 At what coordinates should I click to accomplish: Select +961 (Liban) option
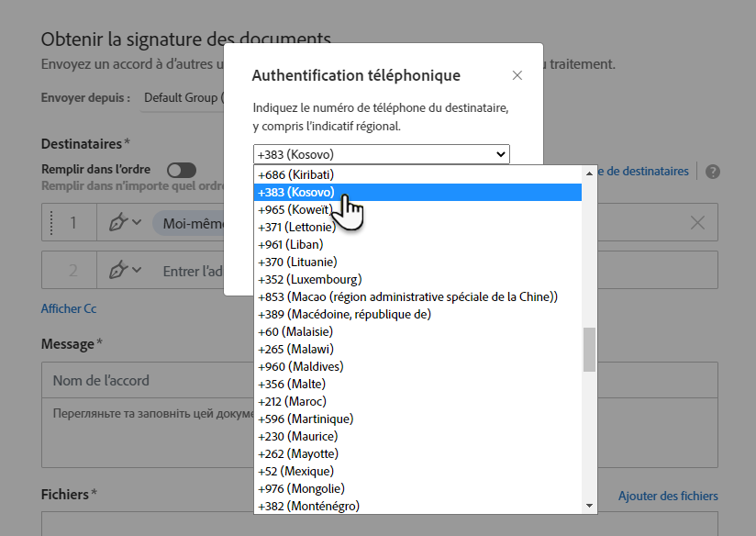286,244
